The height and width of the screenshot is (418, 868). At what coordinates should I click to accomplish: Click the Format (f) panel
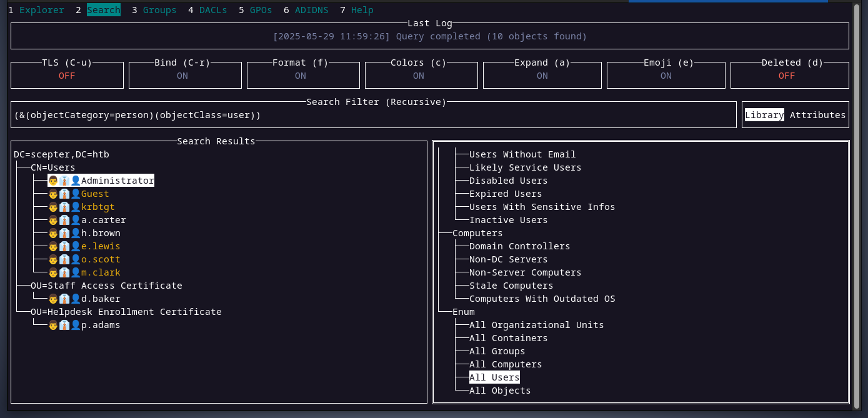[x=303, y=75]
